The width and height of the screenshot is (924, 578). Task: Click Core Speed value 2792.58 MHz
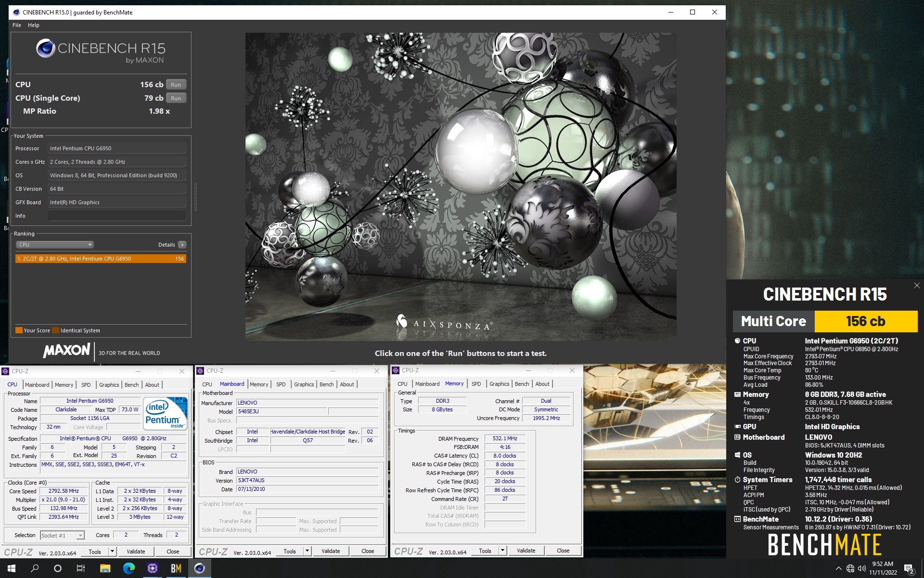64,491
